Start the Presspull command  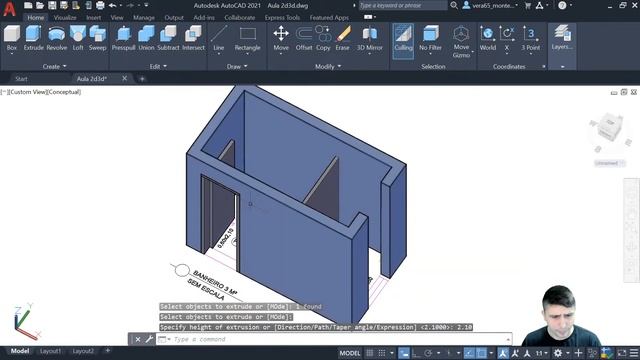[124, 38]
